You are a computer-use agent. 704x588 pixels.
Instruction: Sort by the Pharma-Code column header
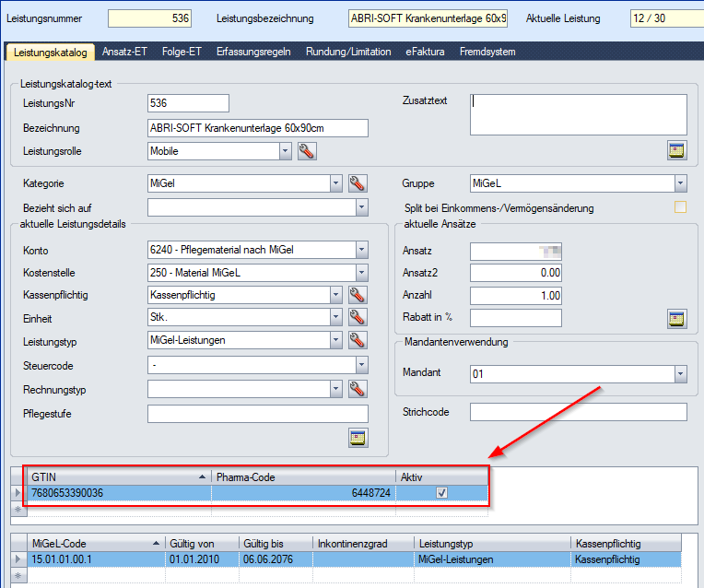(303, 477)
